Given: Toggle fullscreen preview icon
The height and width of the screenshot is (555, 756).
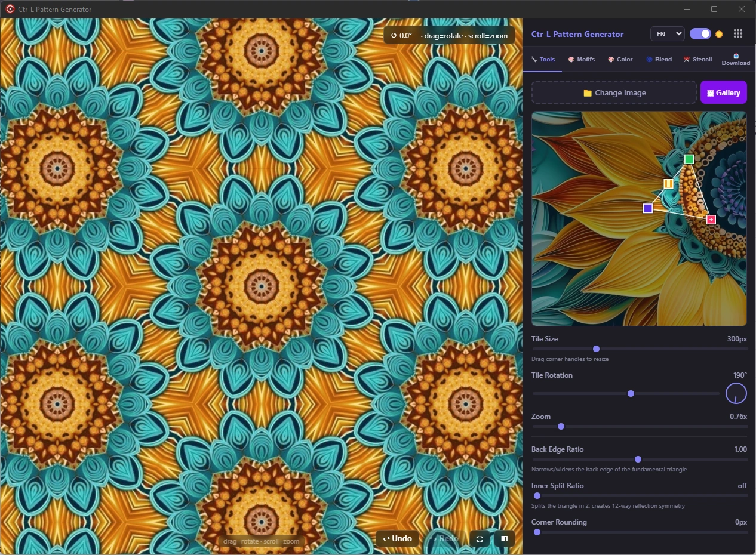Looking at the screenshot, I should point(480,538).
